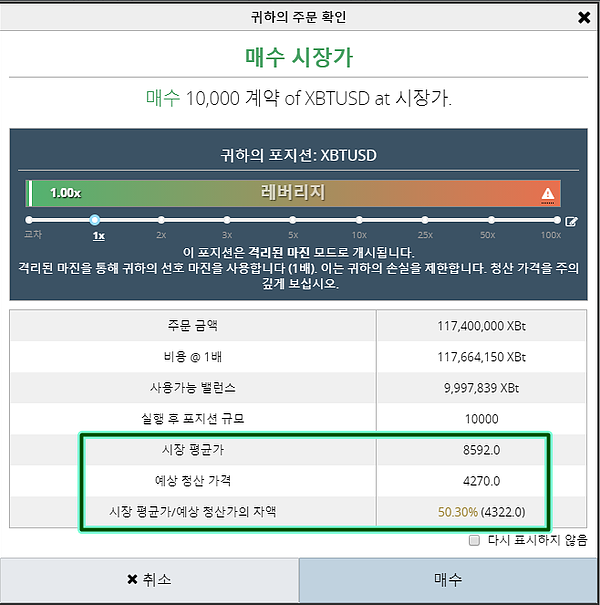The width and height of the screenshot is (600, 605).
Task: Pick the 5x leverage point
Action: point(293,220)
